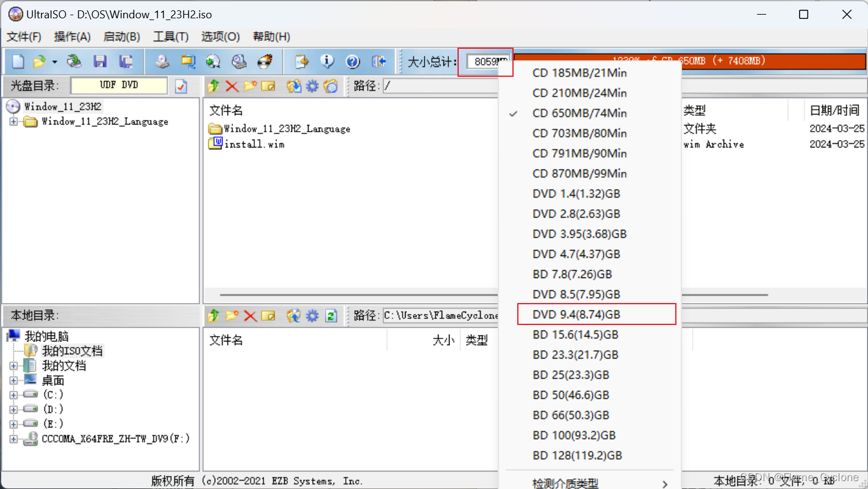The height and width of the screenshot is (489, 868).
Task: Click the Open CD/DVD toolbar icon
Action: click(74, 62)
